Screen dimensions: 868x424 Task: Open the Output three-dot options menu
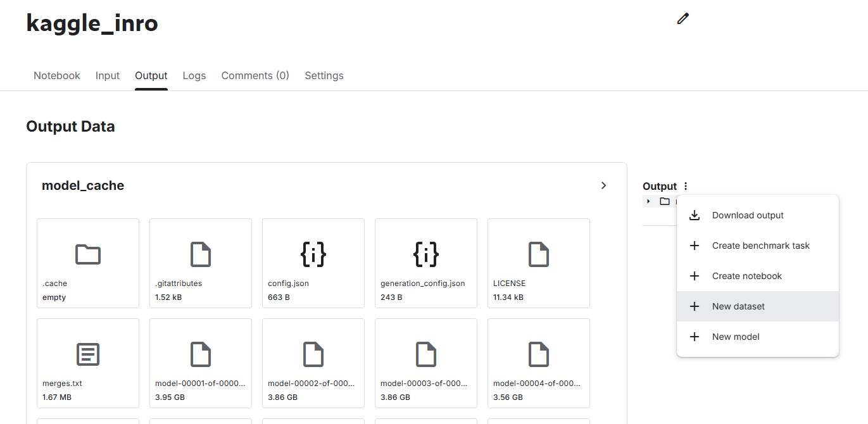686,186
